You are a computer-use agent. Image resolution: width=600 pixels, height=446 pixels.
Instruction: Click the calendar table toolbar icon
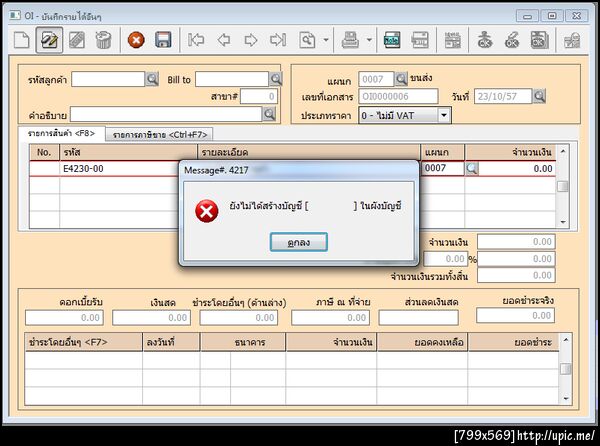[453, 40]
